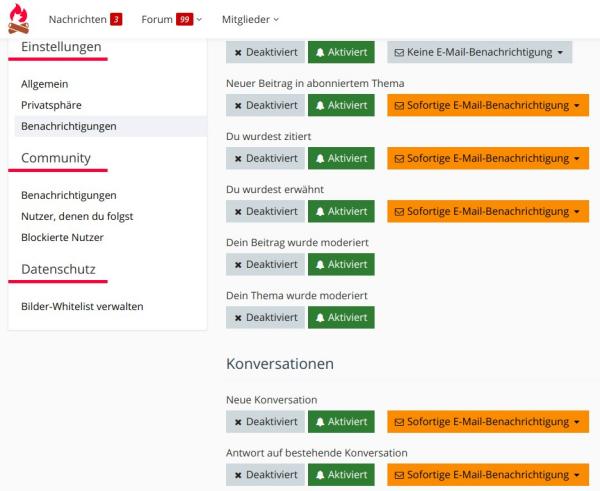Click envelope icon on 'Neue Konversation' email button
This screenshot has width=600, height=491.
[397, 423]
